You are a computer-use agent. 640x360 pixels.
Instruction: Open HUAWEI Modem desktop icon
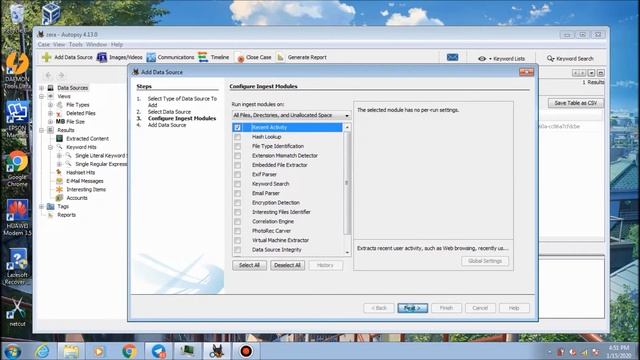(17, 218)
